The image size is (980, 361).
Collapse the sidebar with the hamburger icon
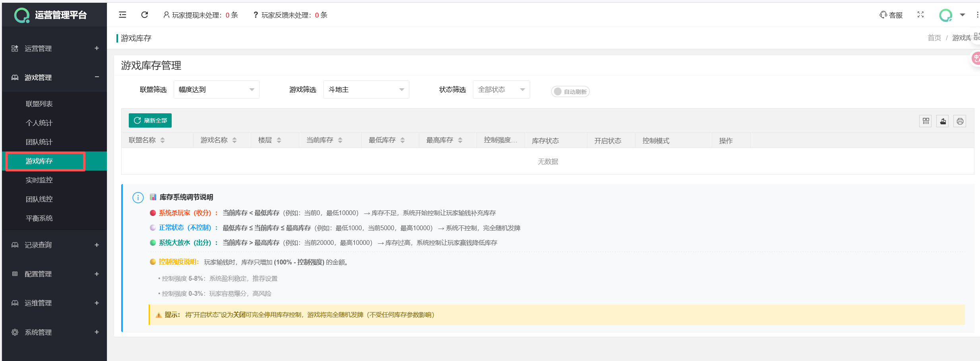[x=122, y=15]
